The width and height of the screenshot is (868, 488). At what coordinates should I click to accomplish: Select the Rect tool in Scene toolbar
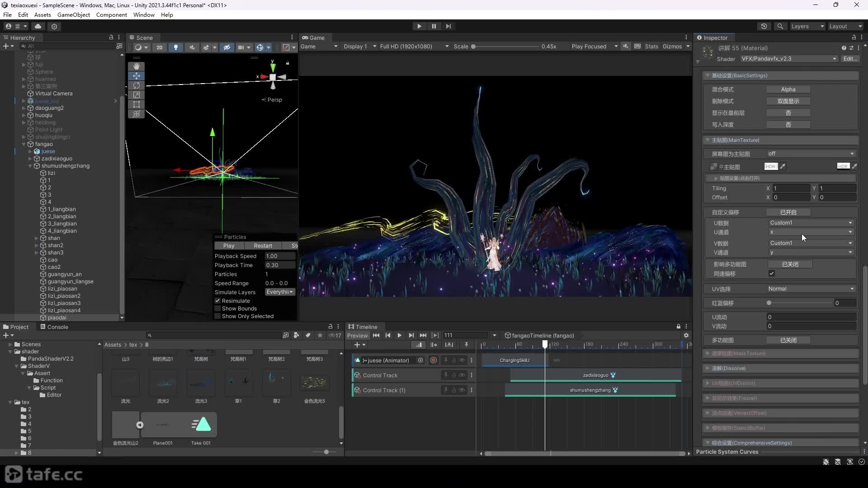point(137,104)
